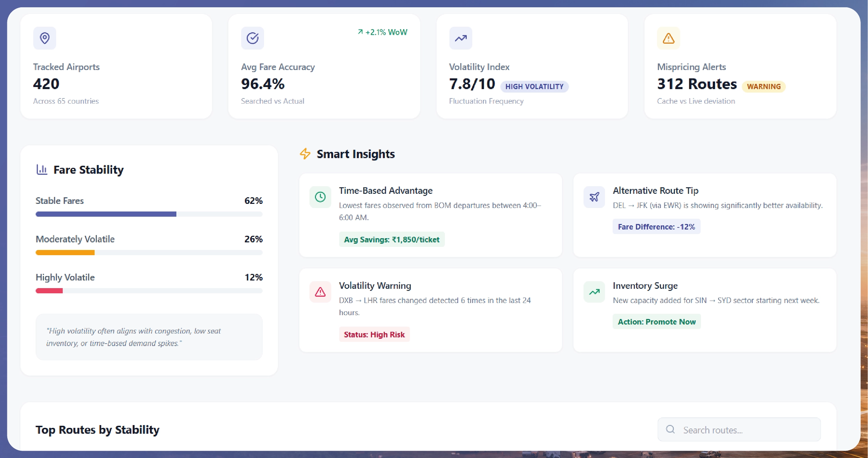Click the Fare Stability bar chart icon
Screen dimensions: 868x458
42,170
